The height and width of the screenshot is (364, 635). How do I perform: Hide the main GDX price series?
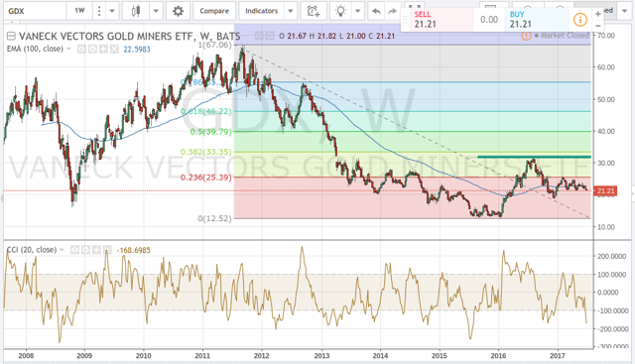coord(259,36)
